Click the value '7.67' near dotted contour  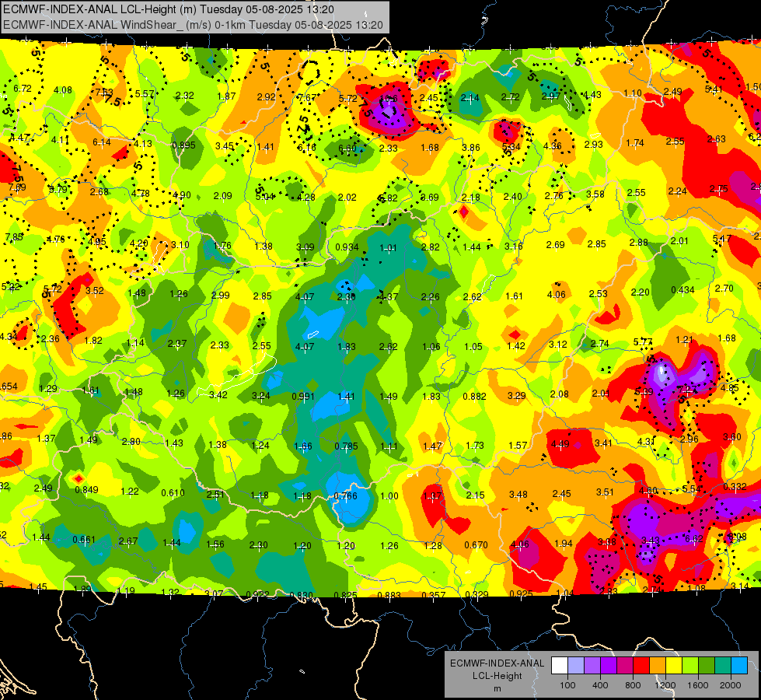[x=307, y=98]
